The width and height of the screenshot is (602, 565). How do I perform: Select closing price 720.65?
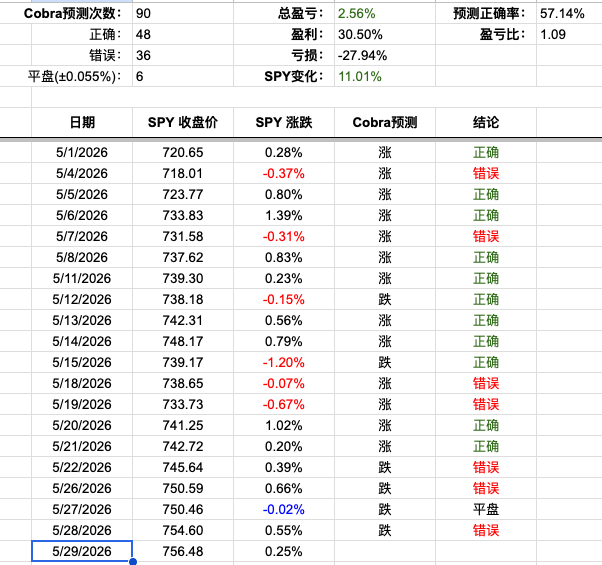pyautogui.click(x=183, y=152)
